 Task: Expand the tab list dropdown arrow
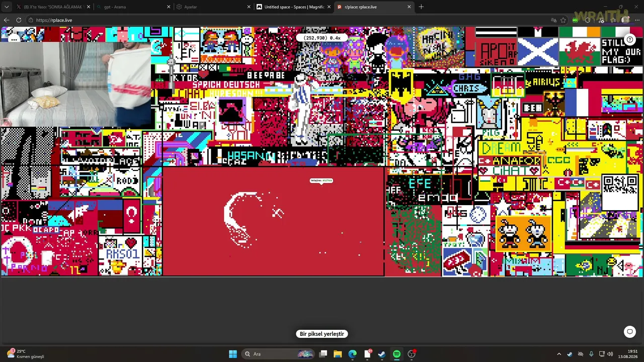tap(7, 7)
